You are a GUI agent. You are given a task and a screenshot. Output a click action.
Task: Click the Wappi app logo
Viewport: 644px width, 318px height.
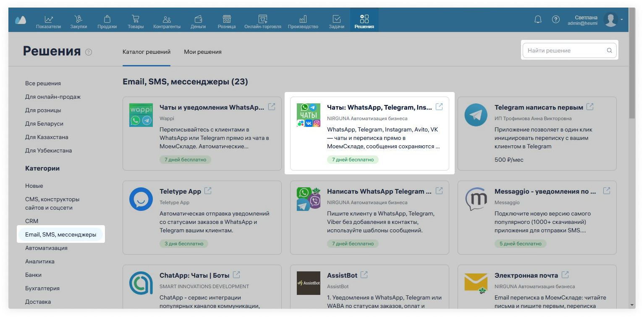point(141,115)
